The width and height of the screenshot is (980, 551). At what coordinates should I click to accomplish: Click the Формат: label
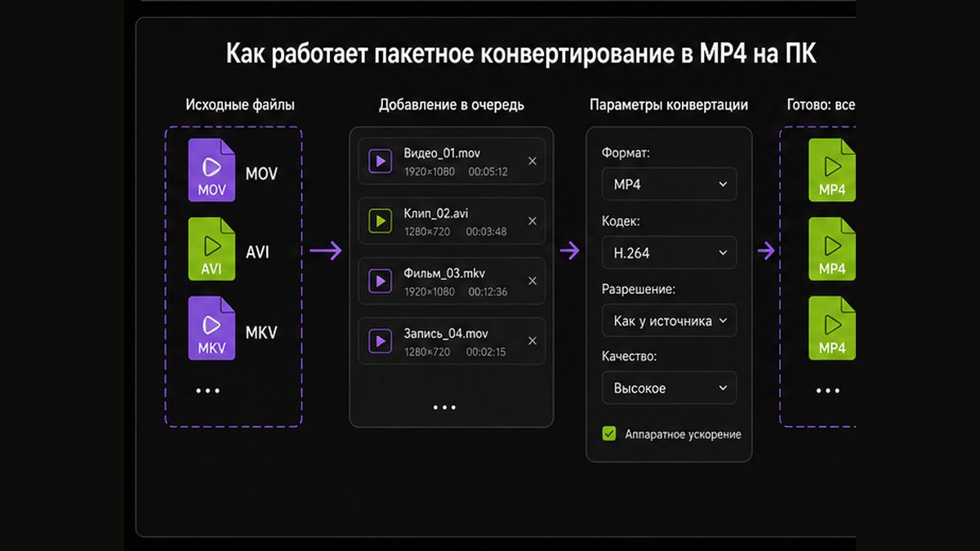(626, 153)
